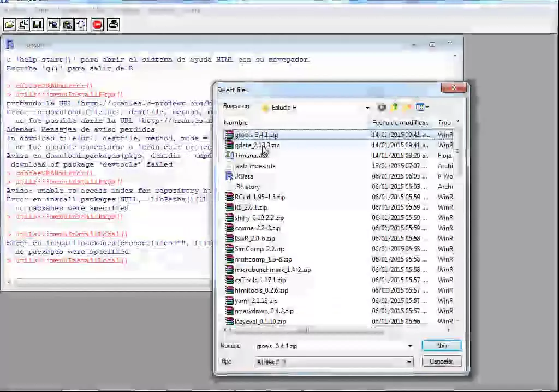Select file SimComp_2.2.zip
The width and height of the screenshot is (559, 392).
(259, 249)
